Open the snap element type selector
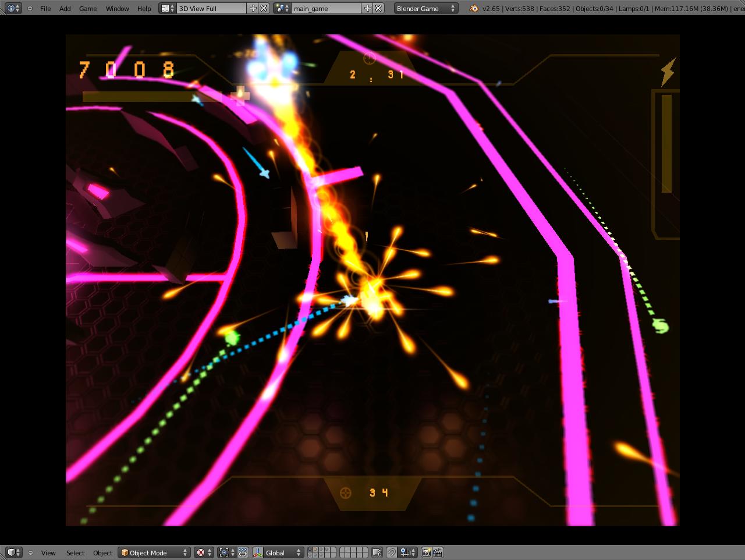 409,552
